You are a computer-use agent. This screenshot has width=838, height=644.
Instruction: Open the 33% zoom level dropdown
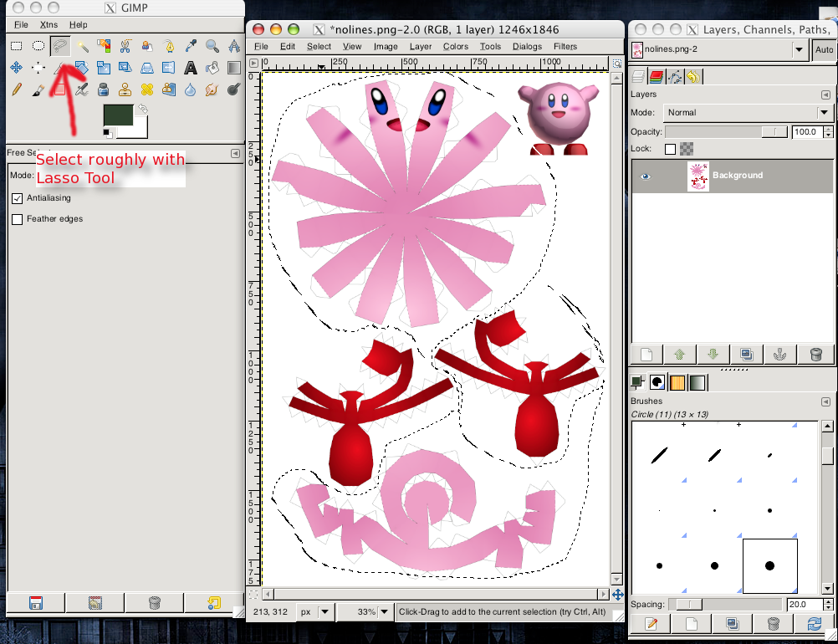pos(384,611)
